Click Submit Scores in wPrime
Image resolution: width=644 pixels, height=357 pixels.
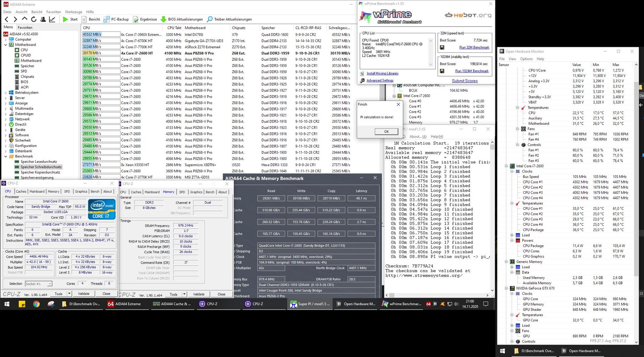465,81
